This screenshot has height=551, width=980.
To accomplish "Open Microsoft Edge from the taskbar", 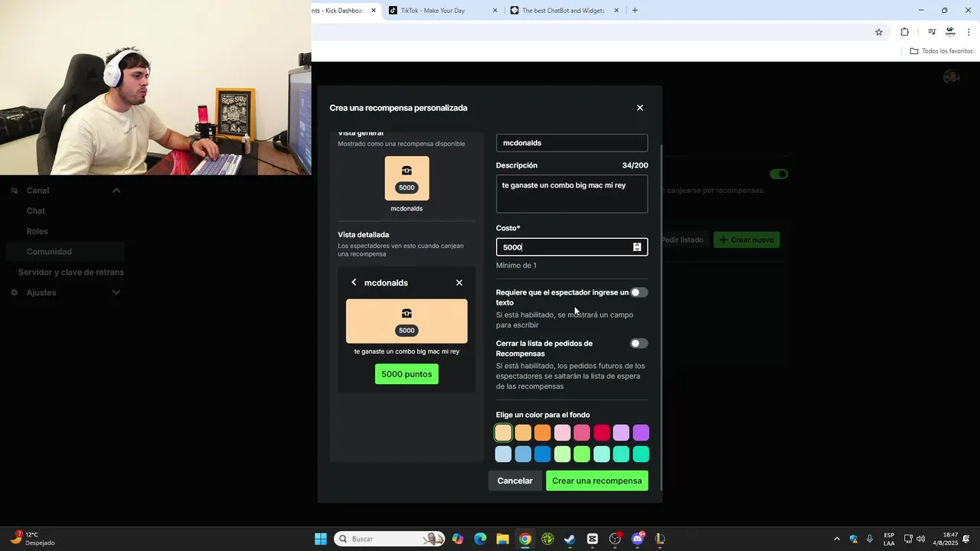I will [x=480, y=539].
